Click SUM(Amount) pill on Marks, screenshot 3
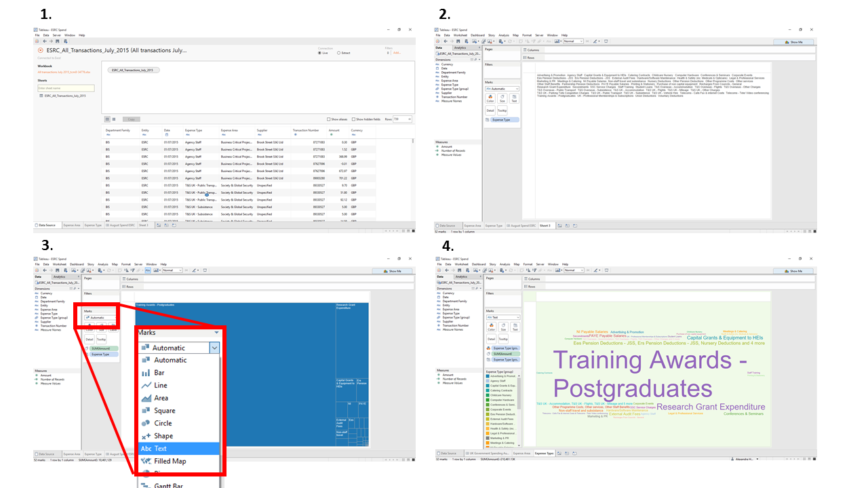 [x=104, y=348]
